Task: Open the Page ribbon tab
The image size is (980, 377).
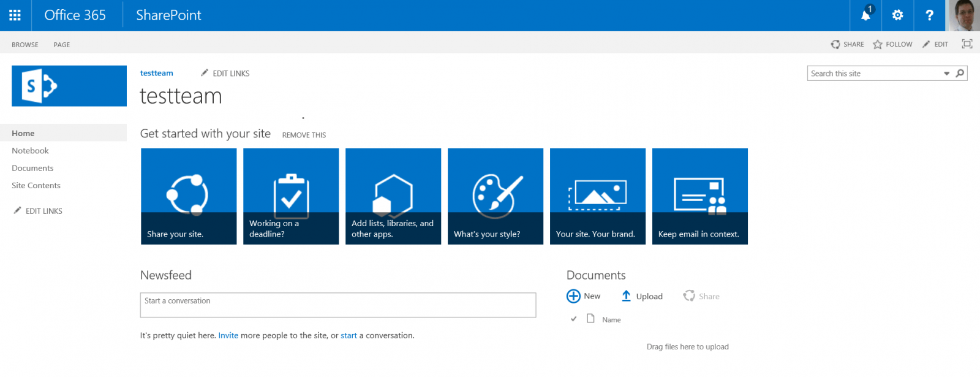Action: click(x=62, y=45)
